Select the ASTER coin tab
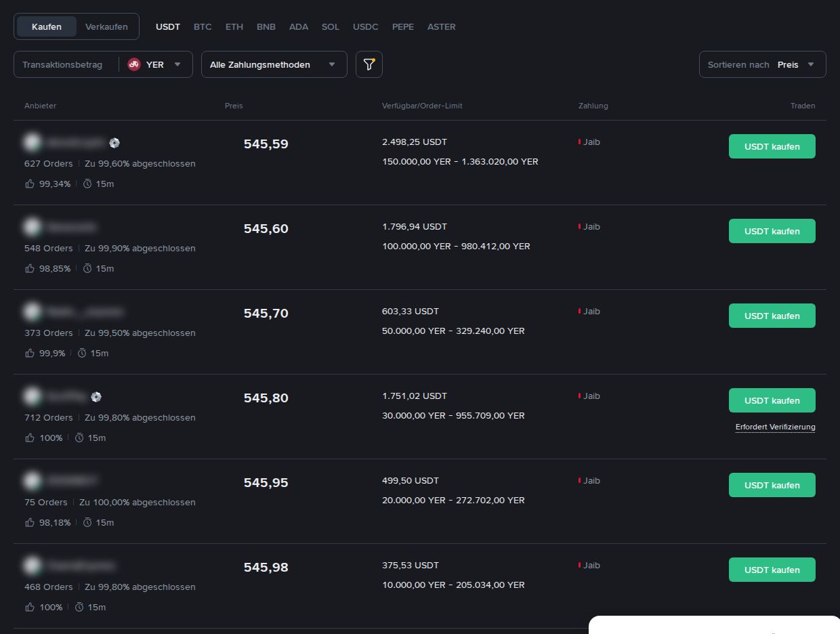 pos(442,26)
